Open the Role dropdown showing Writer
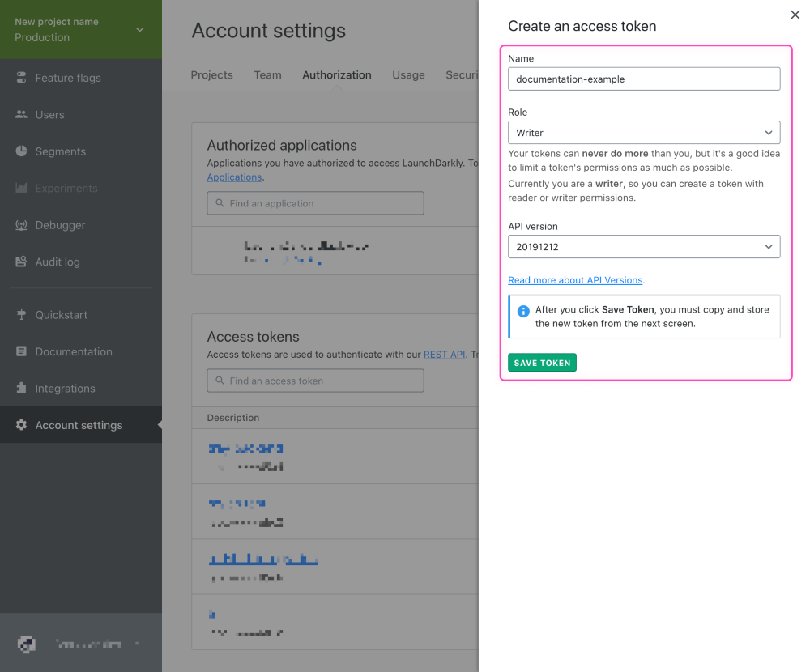 (x=643, y=132)
